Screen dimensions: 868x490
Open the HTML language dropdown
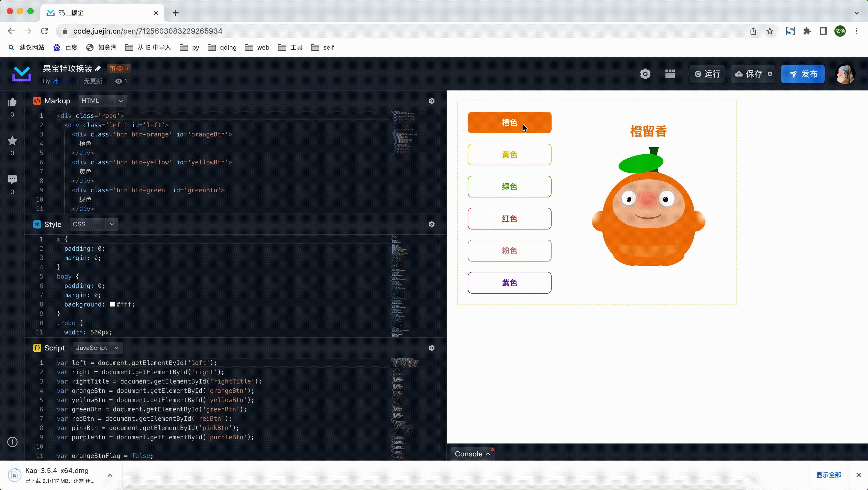tap(103, 101)
